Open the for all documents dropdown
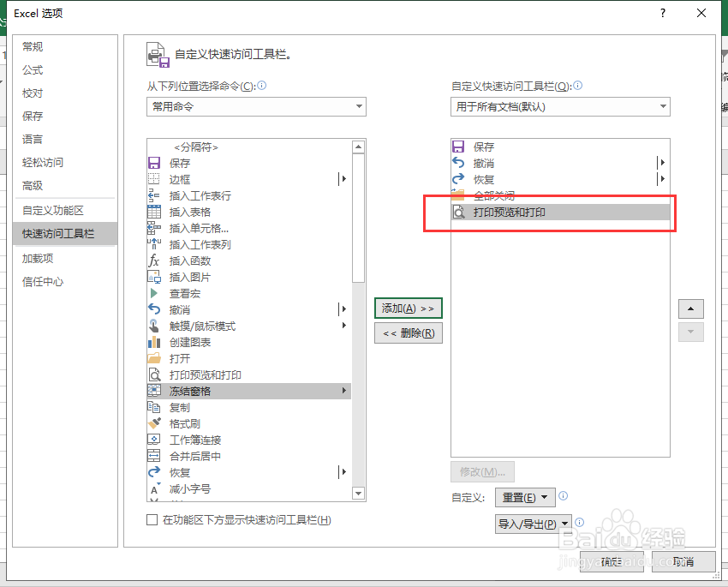 click(560, 107)
